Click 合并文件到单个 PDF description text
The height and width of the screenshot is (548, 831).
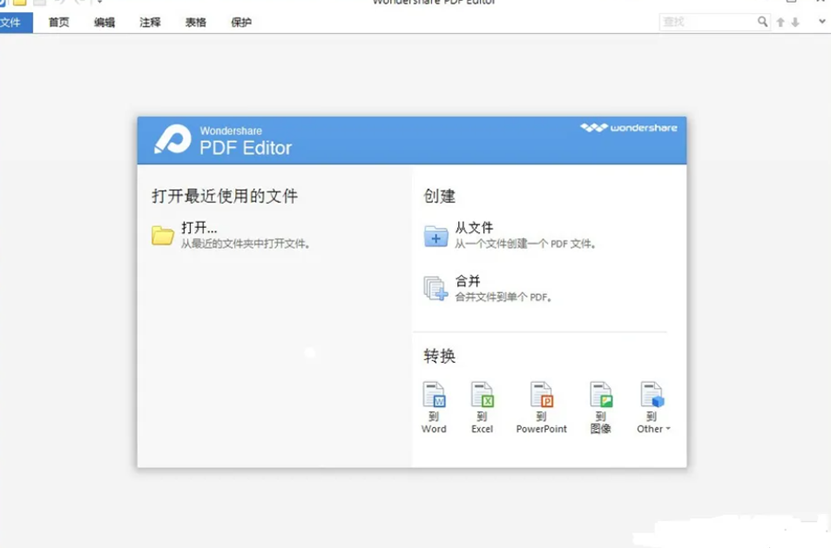pyautogui.click(x=503, y=297)
